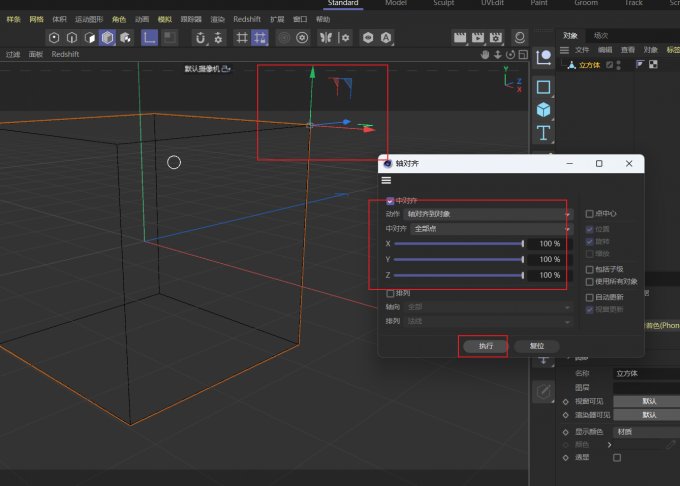680x486 pixels.
Task: Toggle the Soft Selection circle icon
Action: (284, 38)
